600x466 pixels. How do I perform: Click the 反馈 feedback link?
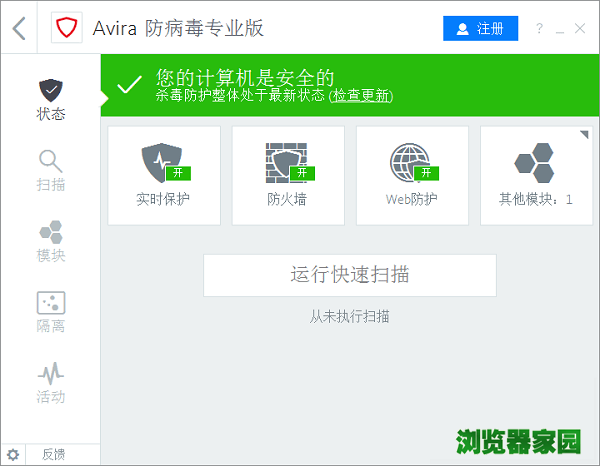coord(53,454)
